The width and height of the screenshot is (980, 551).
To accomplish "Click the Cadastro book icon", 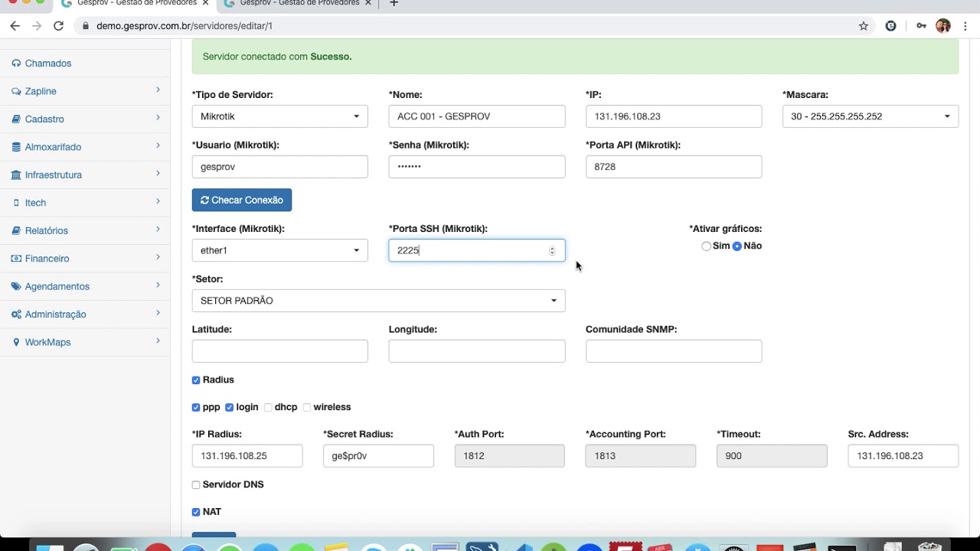I will (16, 119).
